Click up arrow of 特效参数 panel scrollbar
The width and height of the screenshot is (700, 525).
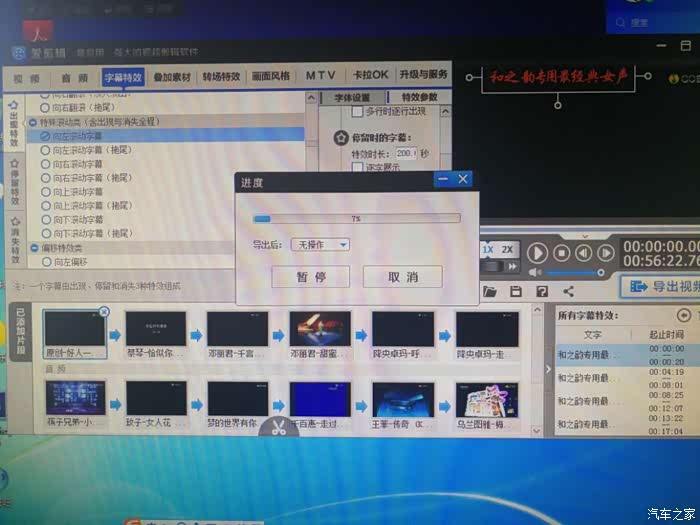pyautogui.click(x=445, y=111)
